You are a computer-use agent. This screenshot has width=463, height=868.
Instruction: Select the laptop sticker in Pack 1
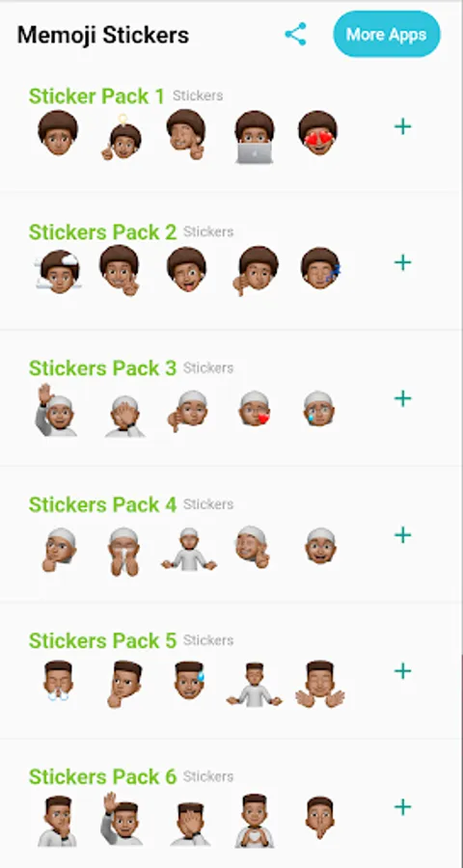click(255, 137)
